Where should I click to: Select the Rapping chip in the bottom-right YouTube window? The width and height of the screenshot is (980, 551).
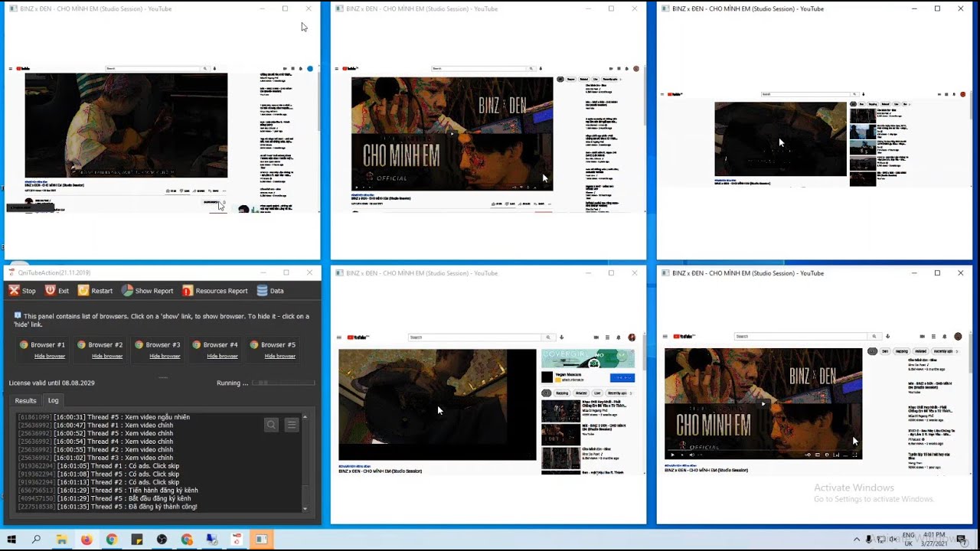coord(901,351)
